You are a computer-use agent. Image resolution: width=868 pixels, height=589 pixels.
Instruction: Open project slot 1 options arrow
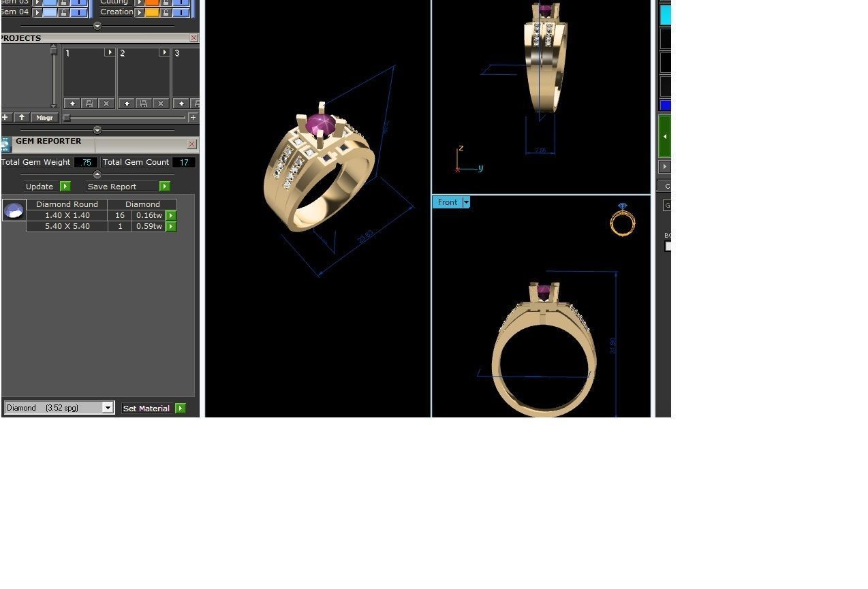(109, 52)
